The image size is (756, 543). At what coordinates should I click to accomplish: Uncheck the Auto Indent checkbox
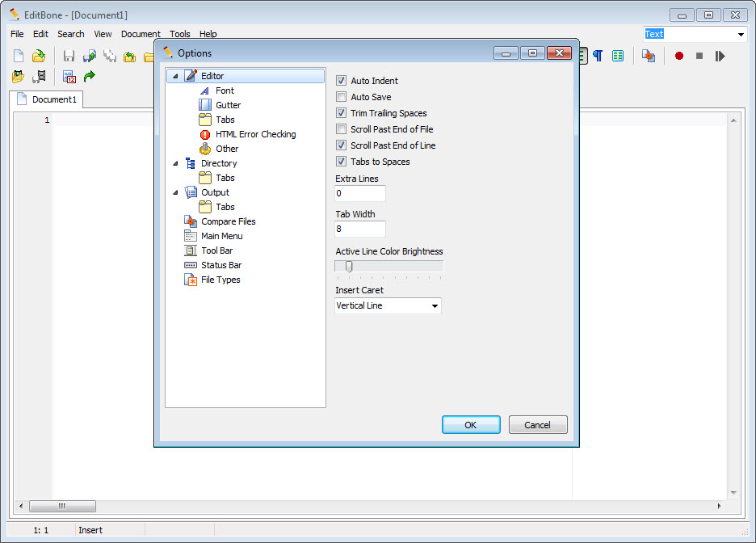point(342,81)
